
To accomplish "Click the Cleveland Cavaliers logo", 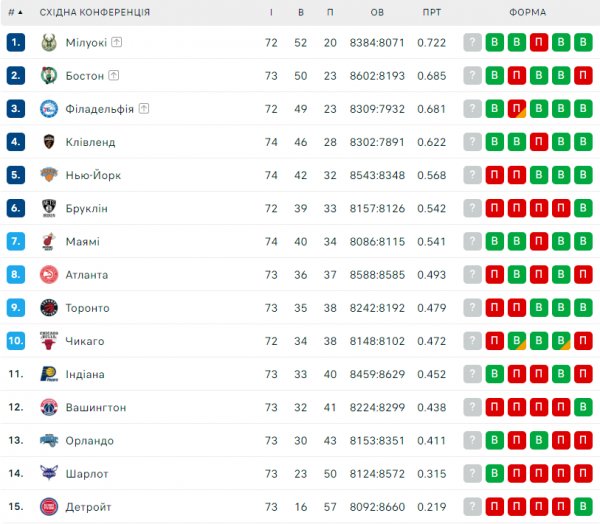I will coord(48,142).
